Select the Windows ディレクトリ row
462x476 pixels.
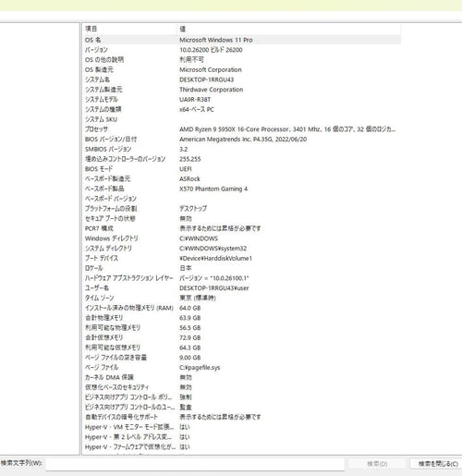241,238
